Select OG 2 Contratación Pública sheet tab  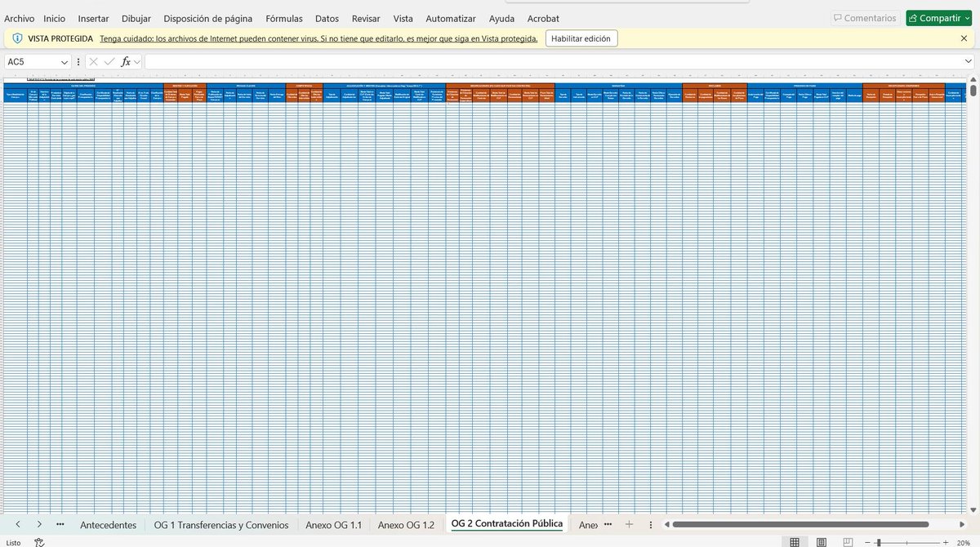(x=506, y=523)
